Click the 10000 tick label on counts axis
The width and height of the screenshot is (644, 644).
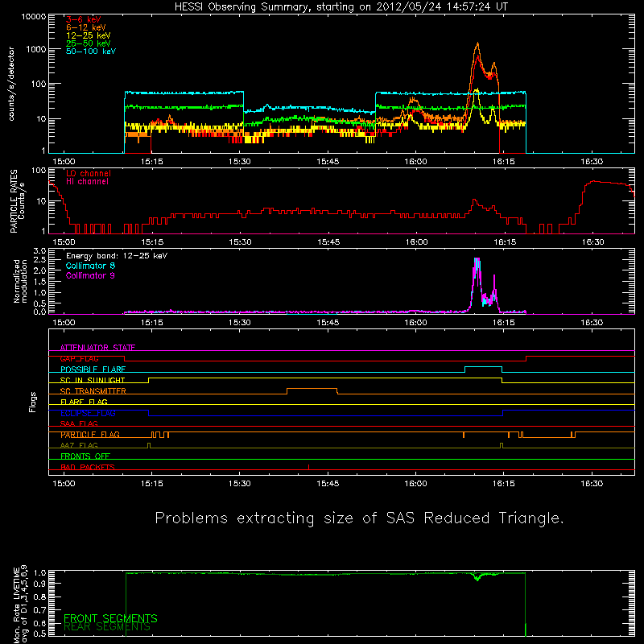[x=34, y=17]
